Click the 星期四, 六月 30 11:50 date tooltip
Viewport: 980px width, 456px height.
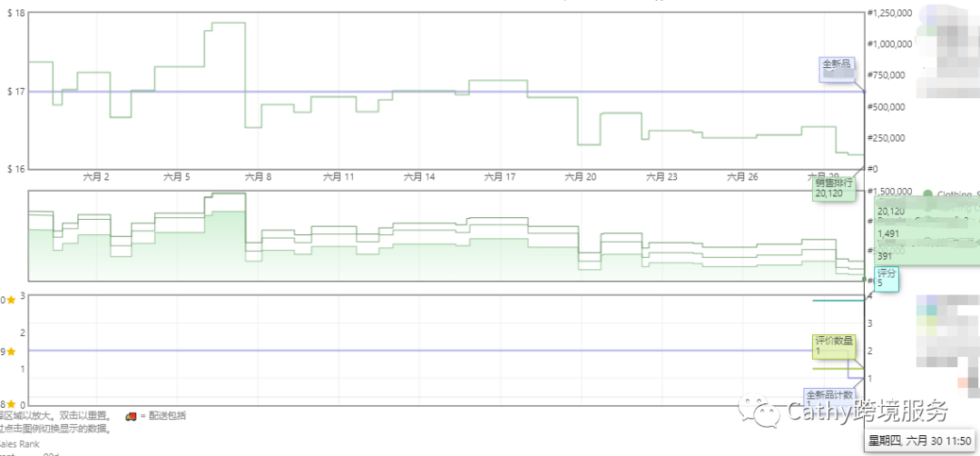point(920,441)
